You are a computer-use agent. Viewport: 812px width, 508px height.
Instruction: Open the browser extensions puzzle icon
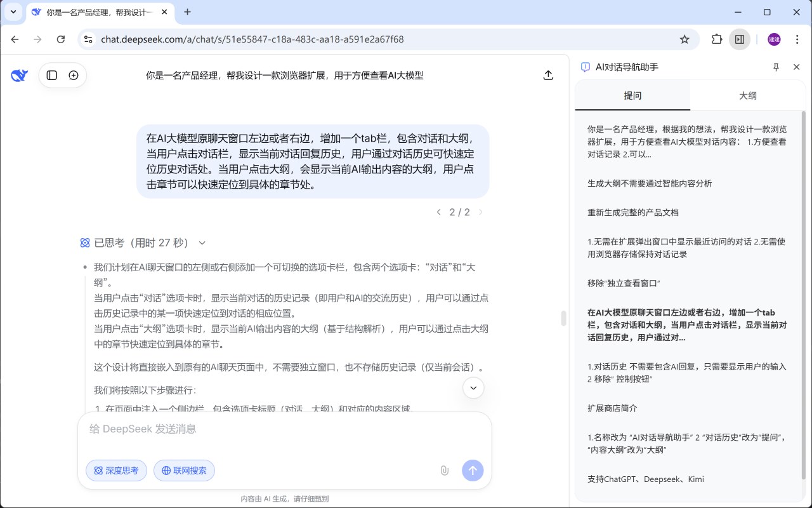click(x=717, y=39)
